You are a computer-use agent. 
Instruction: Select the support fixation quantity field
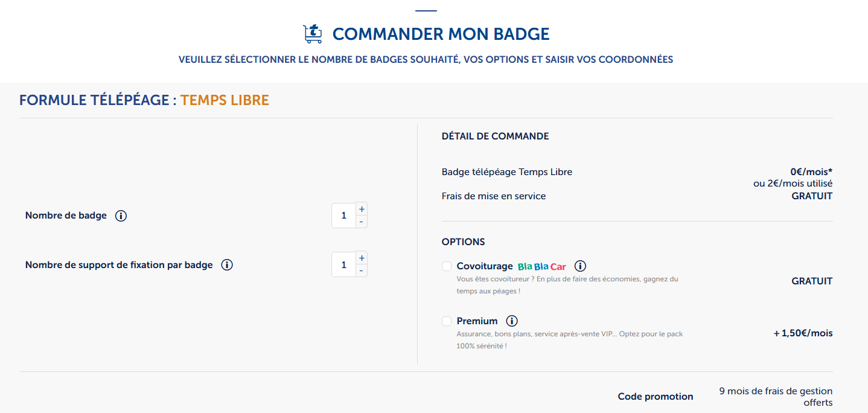tap(343, 264)
